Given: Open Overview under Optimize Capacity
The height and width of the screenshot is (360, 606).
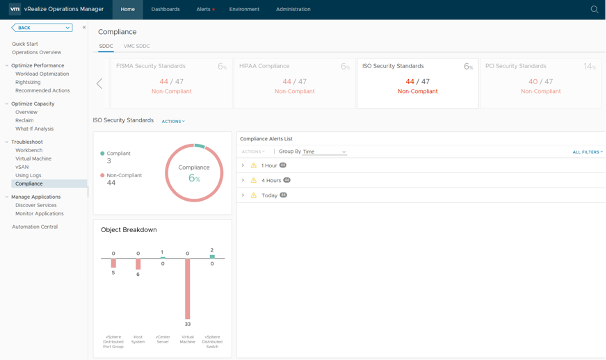Looking at the screenshot, I should tap(26, 112).
